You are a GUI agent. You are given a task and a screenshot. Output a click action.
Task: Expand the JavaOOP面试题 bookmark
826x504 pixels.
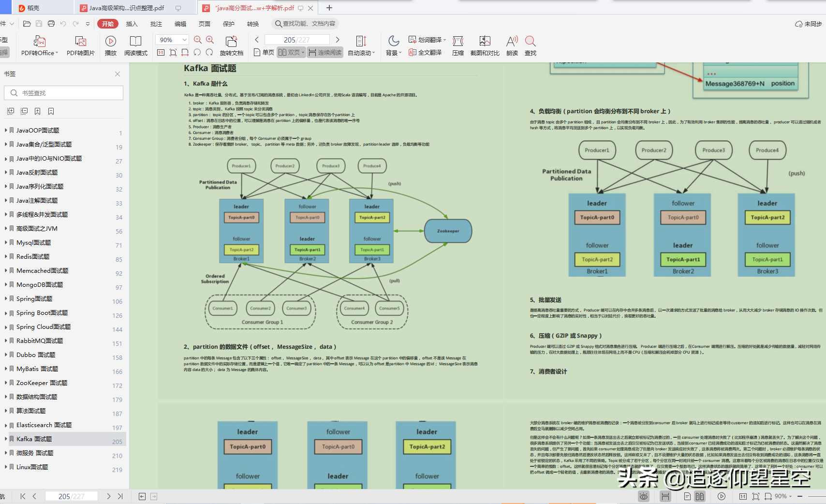pos(6,130)
